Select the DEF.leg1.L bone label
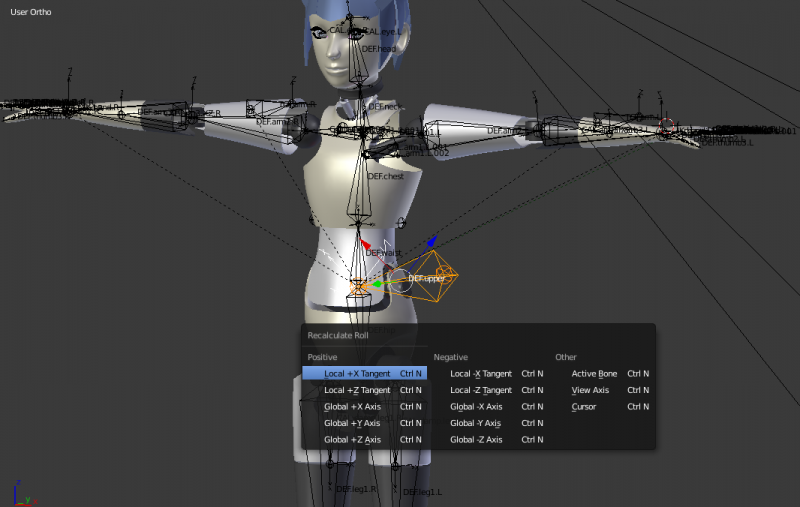Screen dimensions: 800x507 pyautogui.click(x=422, y=492)
